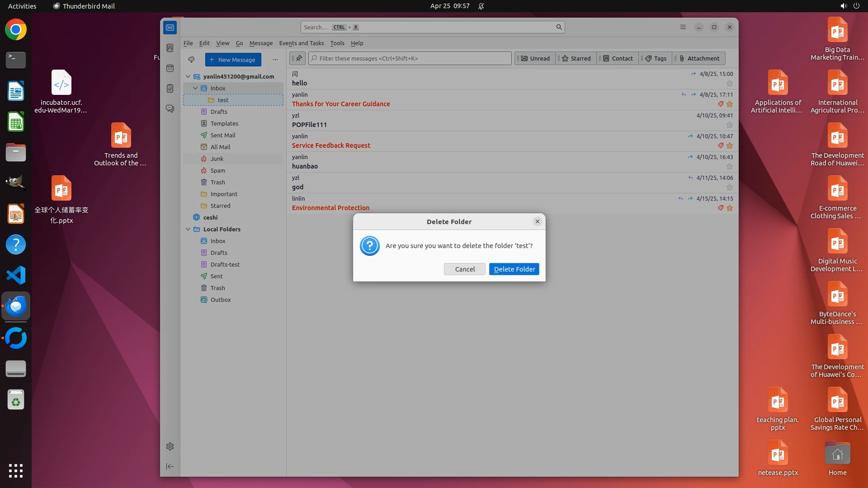868x488 pixels.
Task: Open the Tools menu
Action: [337, 43]
